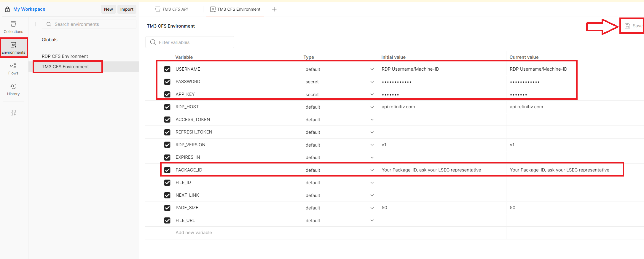Expand the PAGE_SIZE type dropdown
The width and height of the screenshot is (644, 259).
pyautogui.click(x=372, y=208)
